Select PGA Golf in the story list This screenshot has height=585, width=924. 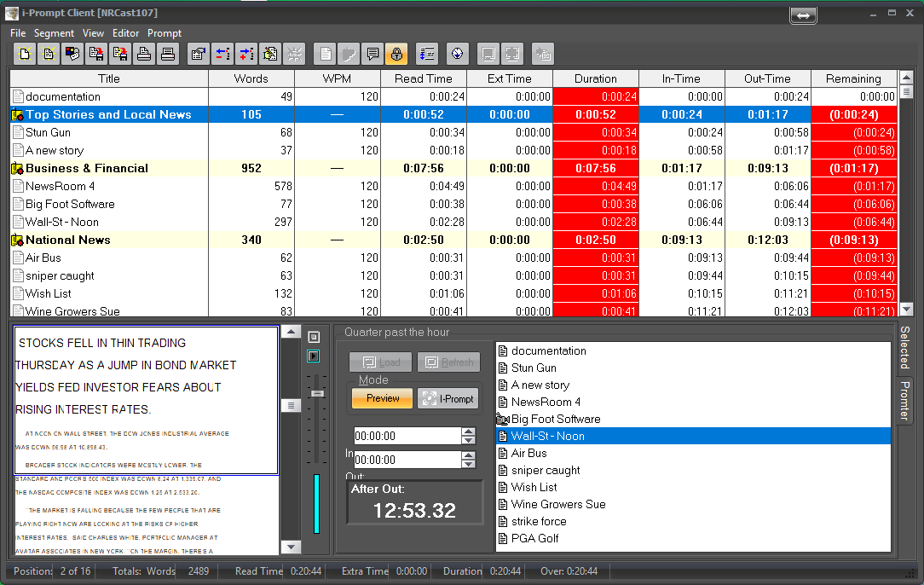click(x=536, y=538)
